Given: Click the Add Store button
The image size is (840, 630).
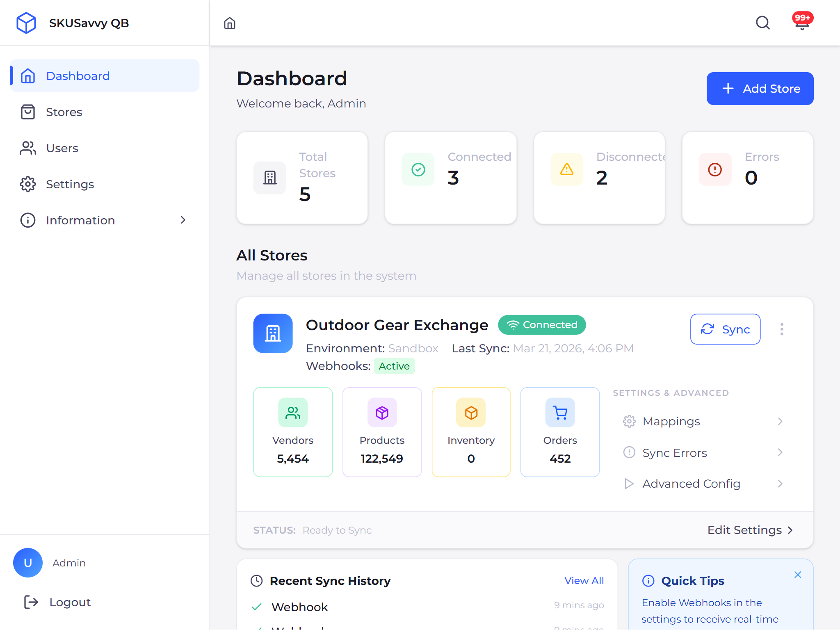Looking at the screenshot, I should (x=760, y=88).
